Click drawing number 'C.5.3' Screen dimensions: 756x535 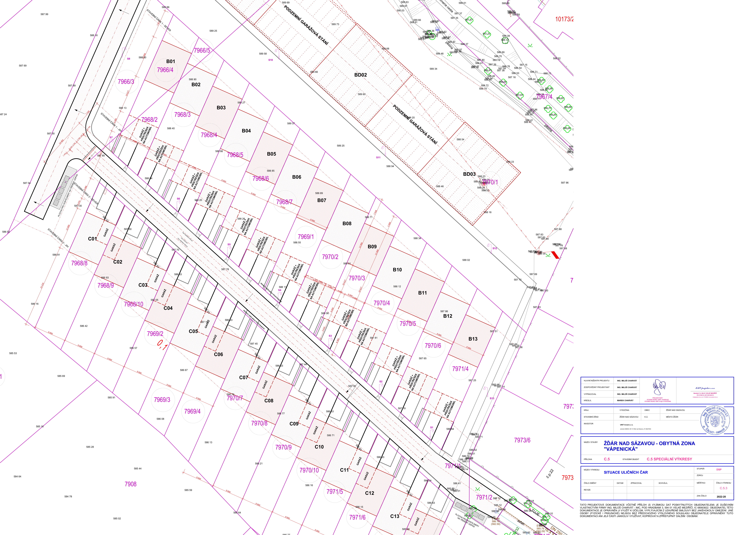(723, 488)
